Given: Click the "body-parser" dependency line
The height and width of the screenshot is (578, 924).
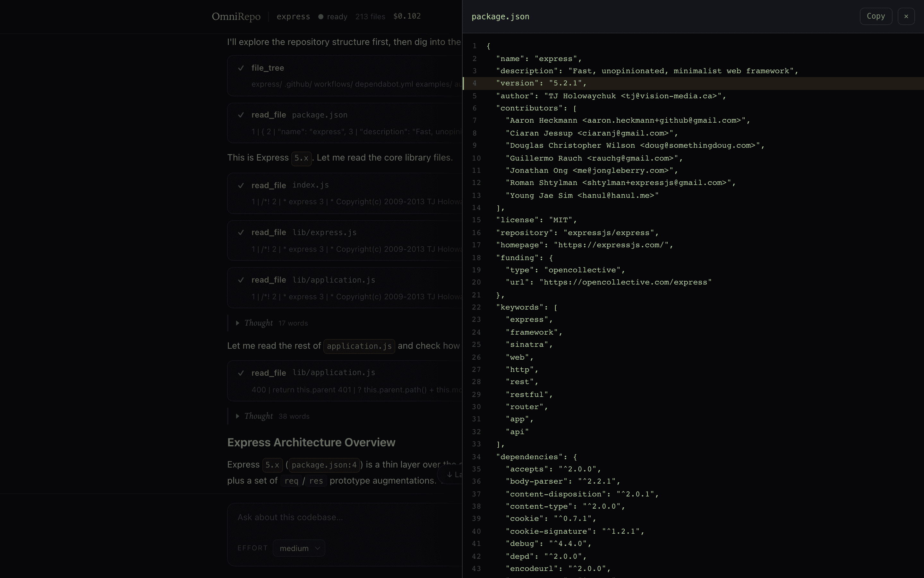Looking at the screenshot, I should (693, 482).
